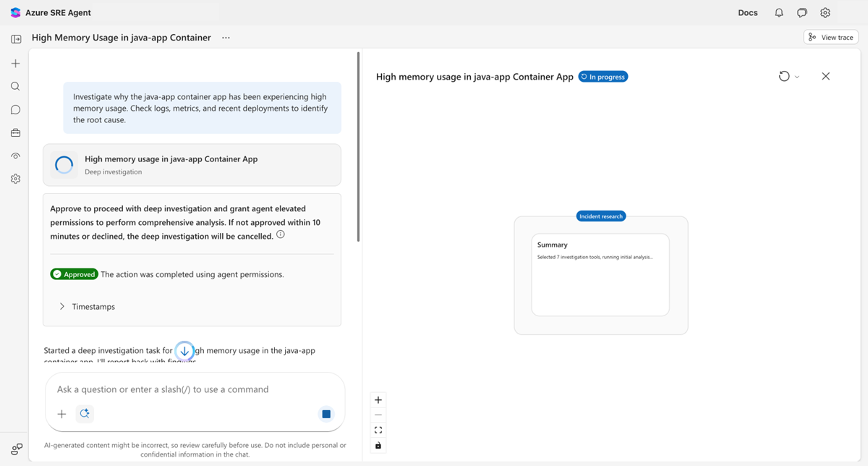Open the High memory usage deep investigation card
Screen dimensions: 868x466
pyautogui.click(x=192, y=165)
